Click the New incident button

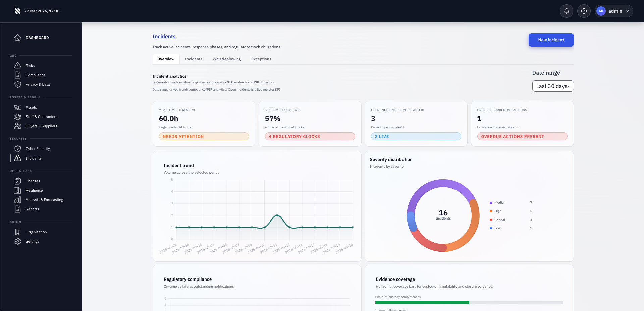pos(551,40)
